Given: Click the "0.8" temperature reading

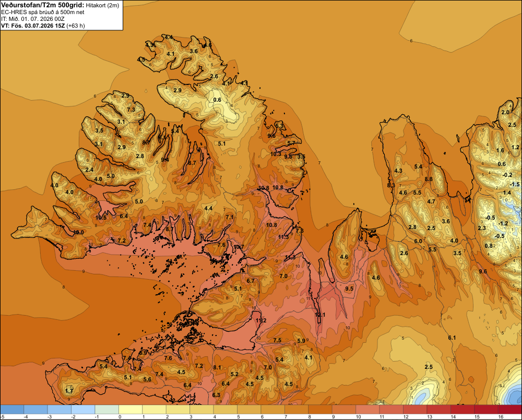Looking at the screenshot, I should tap(489, 246).
